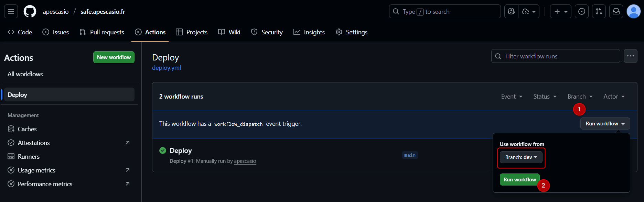
Task: Click the main branch label
Action: point(410,155)
